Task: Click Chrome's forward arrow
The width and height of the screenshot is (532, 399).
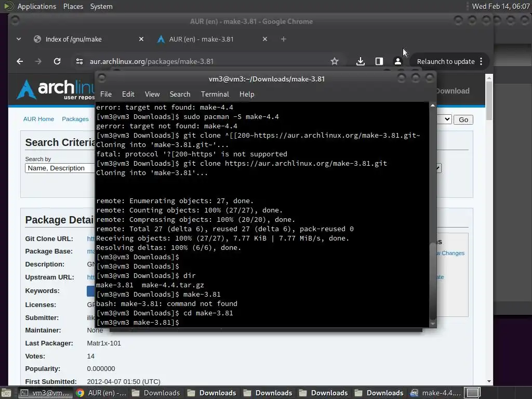Action: [x=38, y=61]
